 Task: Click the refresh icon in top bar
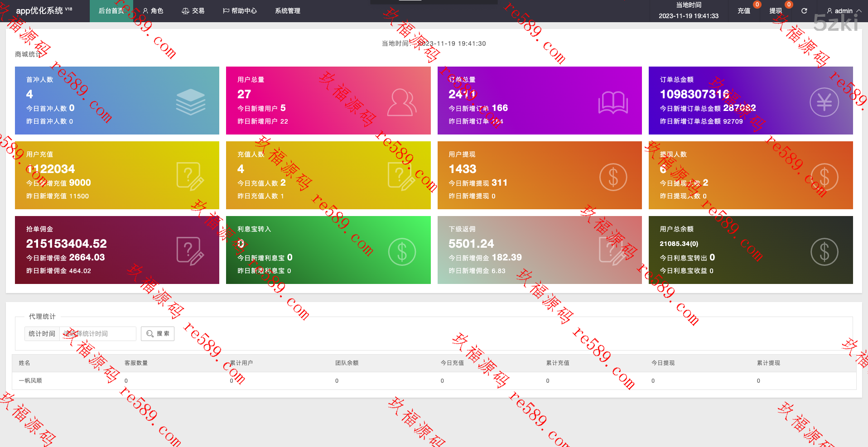804,11
